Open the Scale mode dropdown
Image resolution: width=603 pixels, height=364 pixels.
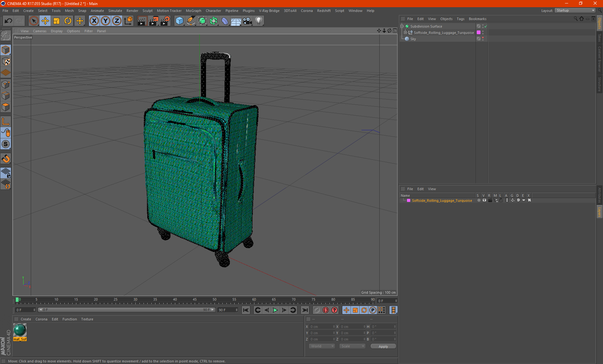[352, 346]
